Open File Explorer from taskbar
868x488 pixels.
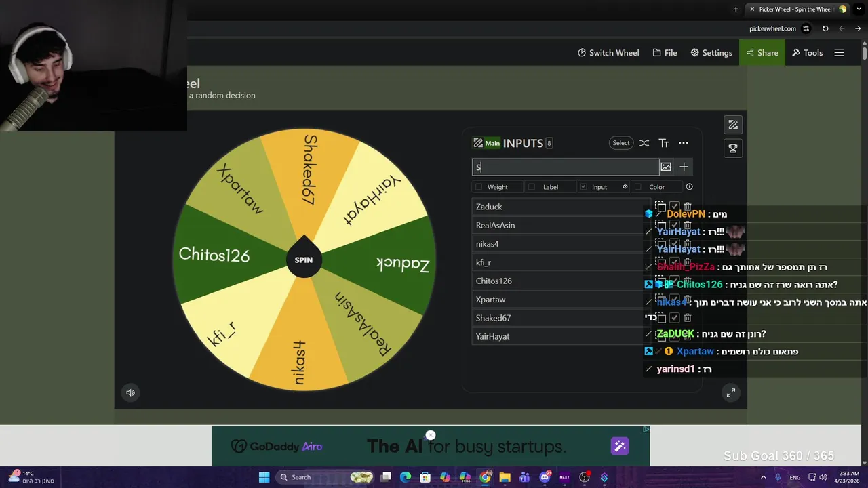pyautogui.click(x=505, y=477)
